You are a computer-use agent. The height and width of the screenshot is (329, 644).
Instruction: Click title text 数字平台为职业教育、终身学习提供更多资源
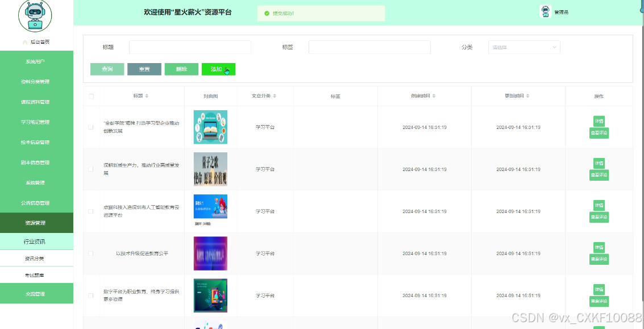[142, 295]
